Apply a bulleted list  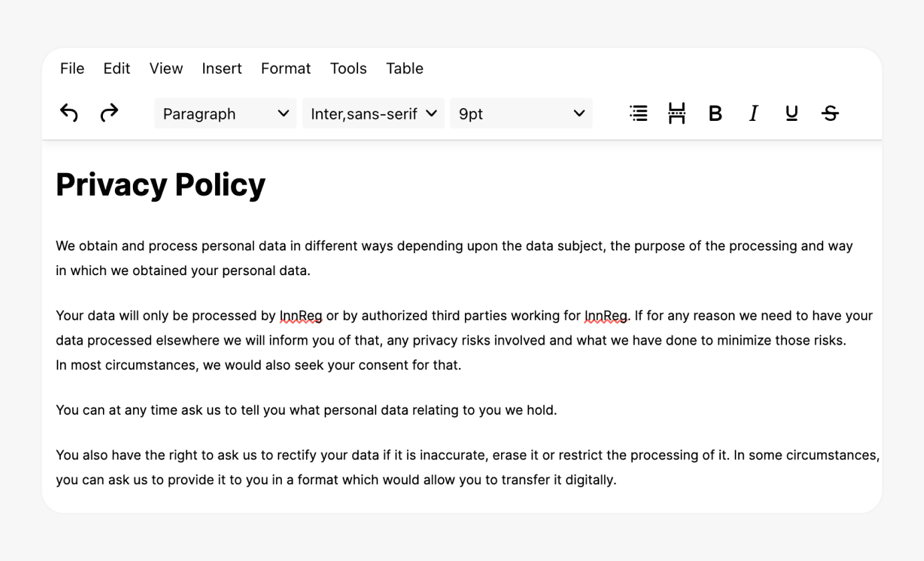(x=638, y=113)
